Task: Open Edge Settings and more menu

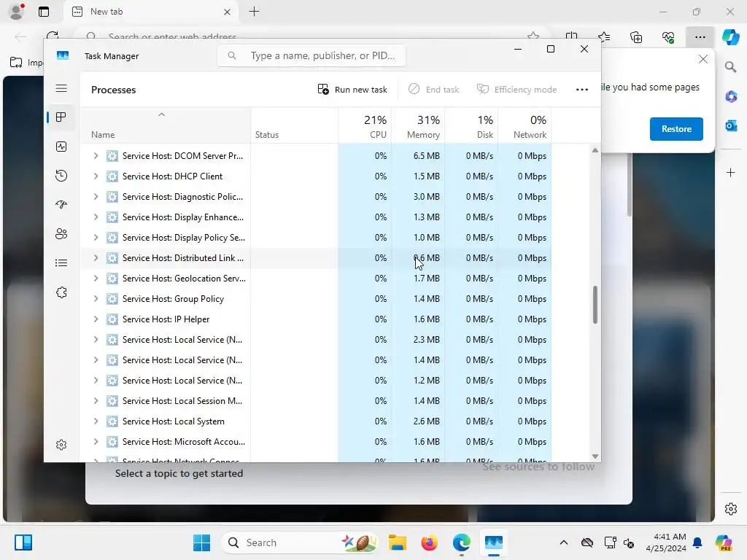Action: point(700,37)
